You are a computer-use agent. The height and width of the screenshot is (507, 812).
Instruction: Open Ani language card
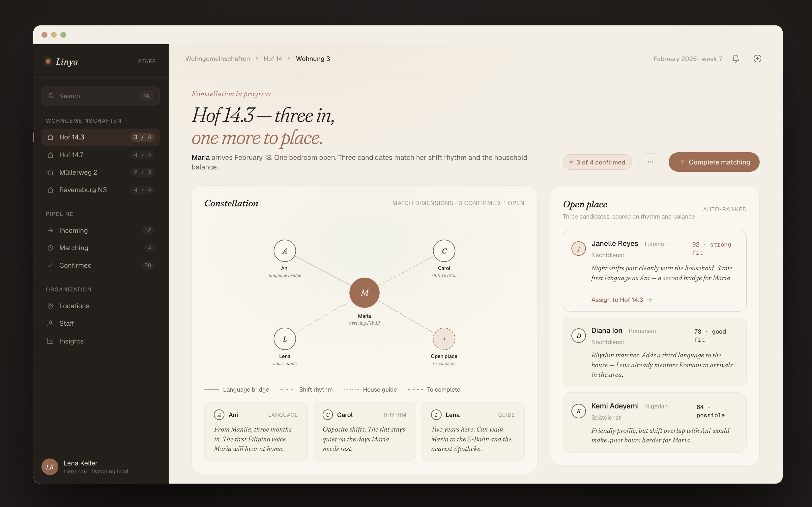(256, 432)
